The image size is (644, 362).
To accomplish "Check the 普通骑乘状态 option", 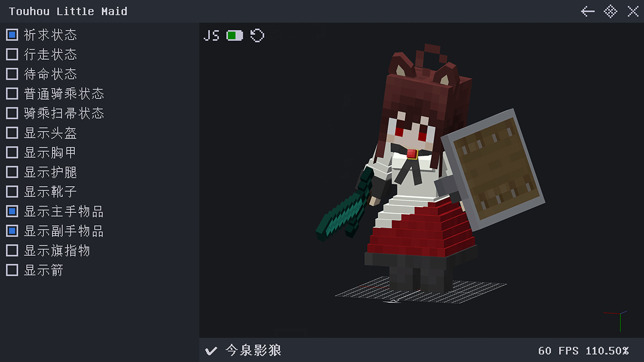I will 12,94.
